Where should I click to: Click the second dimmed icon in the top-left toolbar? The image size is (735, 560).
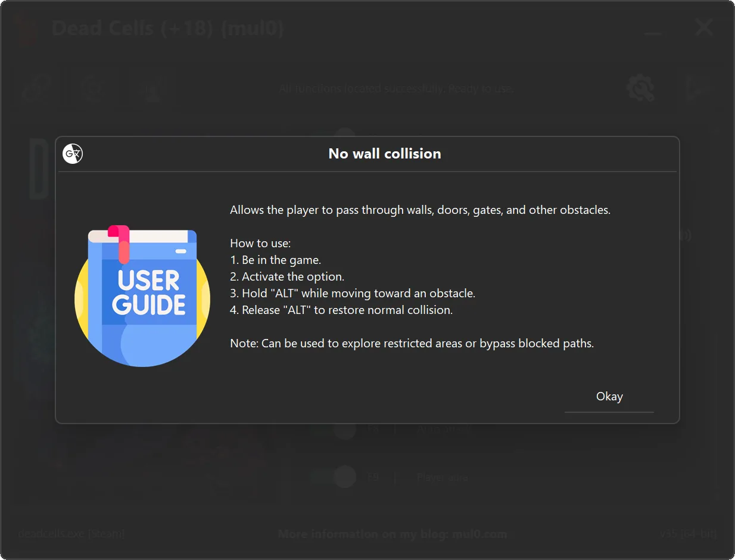click(x=94, y=89)
